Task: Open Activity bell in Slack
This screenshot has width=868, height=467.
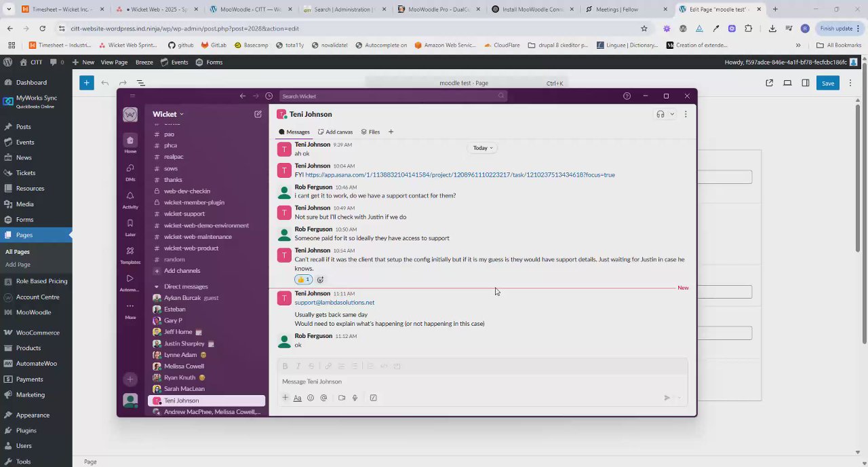Action: click(x=130, y=196)
